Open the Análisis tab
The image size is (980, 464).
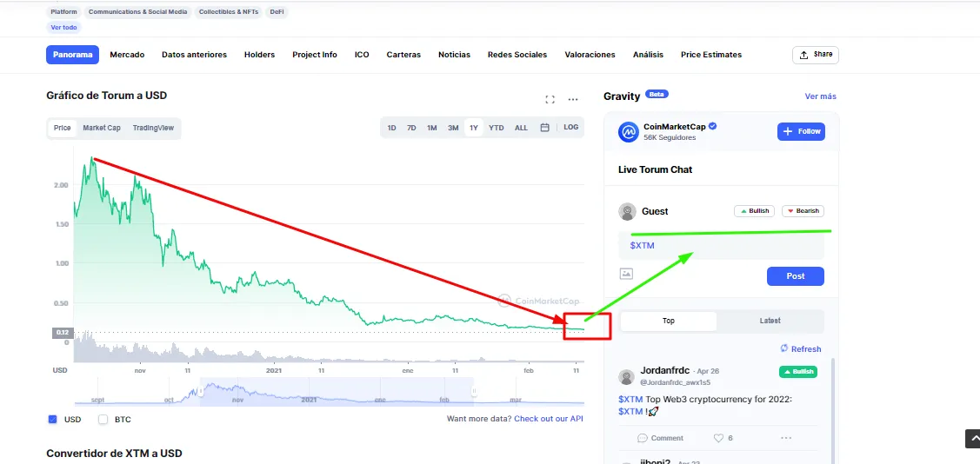click(x=648, y=55)
